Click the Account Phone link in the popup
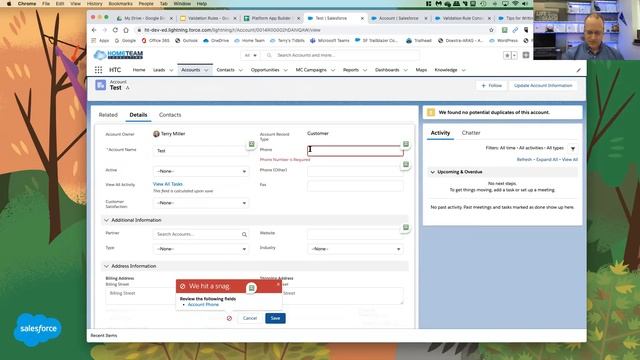 point(203,305)
